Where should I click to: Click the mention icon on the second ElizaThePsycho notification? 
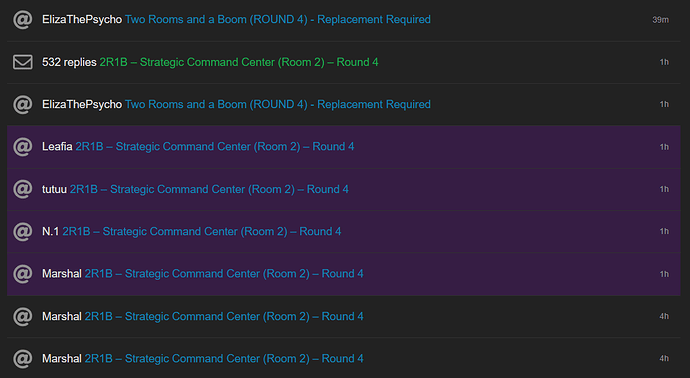tap(22, 104)
